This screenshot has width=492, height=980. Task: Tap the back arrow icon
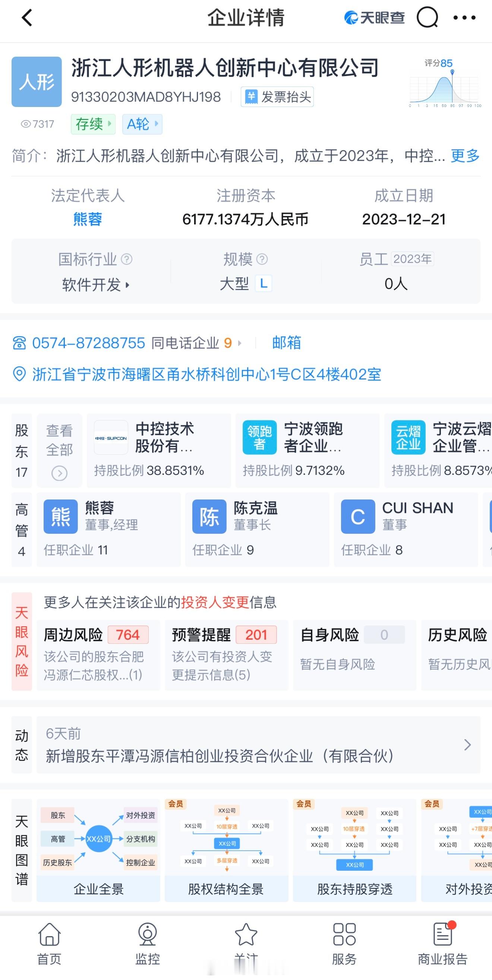[27, 18]
